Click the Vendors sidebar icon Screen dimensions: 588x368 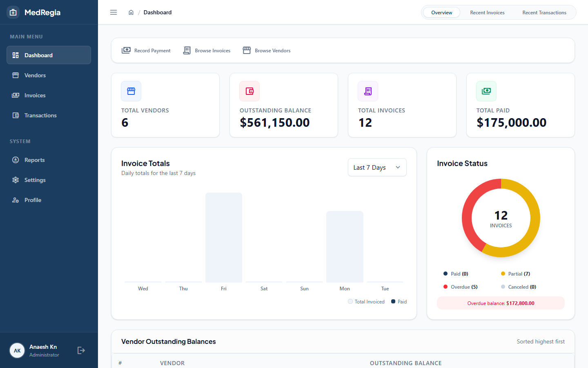coord(16,75)
